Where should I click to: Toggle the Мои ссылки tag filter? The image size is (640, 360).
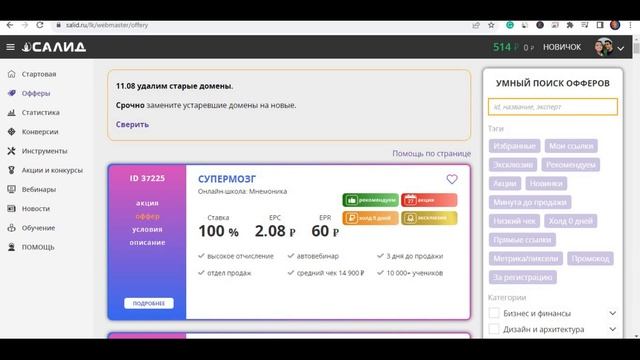[x=571, y=146]
